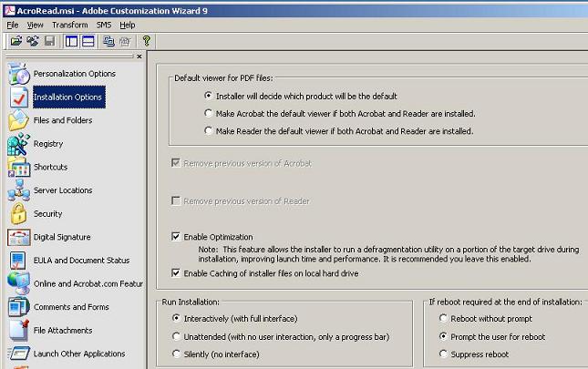588x369 pixels.
Task: Open the Shortcuts section icon
Action: [x=18, y=168]
